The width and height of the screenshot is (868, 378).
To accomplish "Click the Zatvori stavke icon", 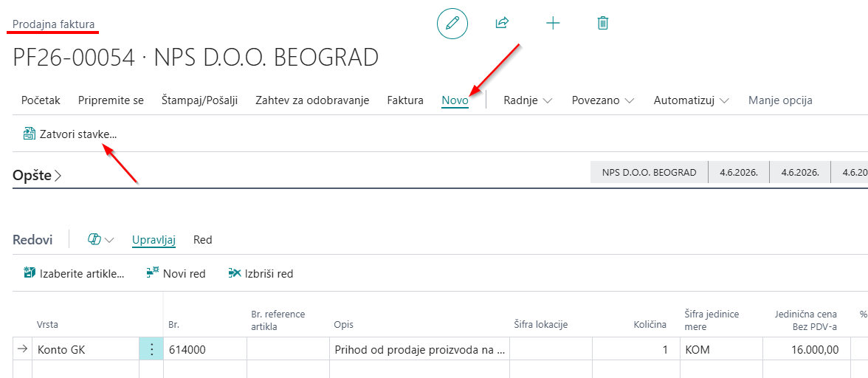I will click(28, 134).
